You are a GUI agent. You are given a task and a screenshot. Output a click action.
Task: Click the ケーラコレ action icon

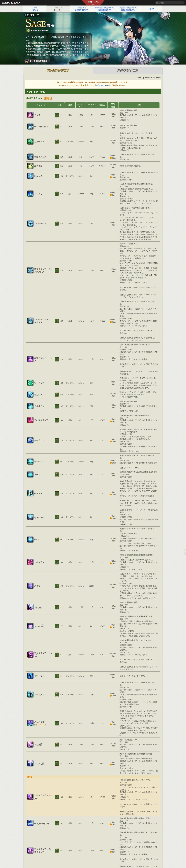(x=30, y=440)
